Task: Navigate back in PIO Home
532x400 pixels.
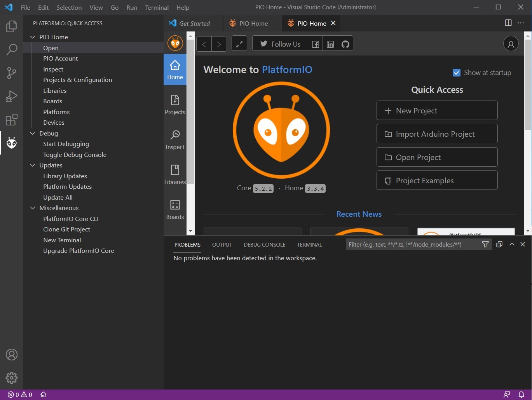Action: coord(204,44)
